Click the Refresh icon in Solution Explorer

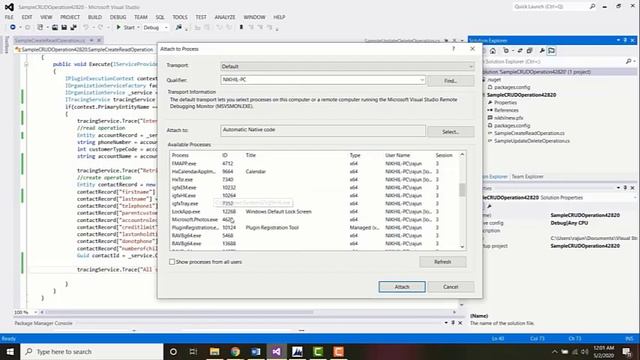point(520,51)
